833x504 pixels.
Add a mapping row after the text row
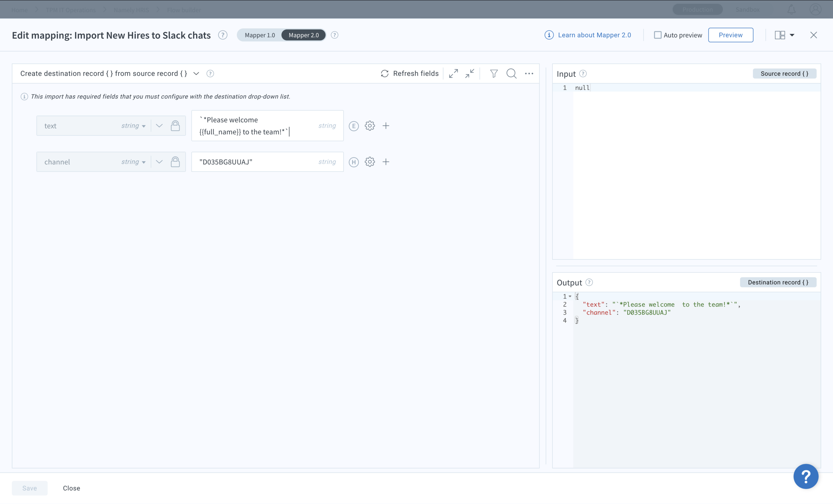pos(386,126)
